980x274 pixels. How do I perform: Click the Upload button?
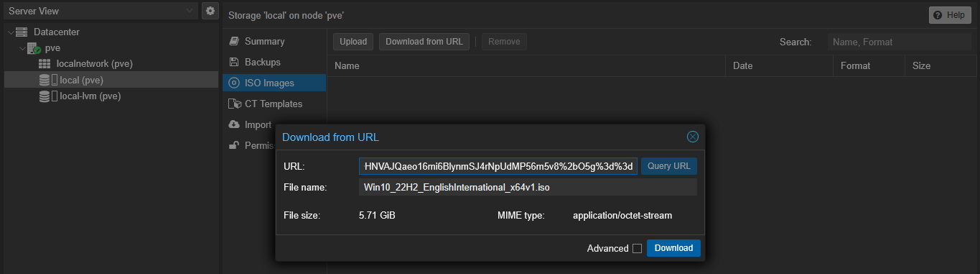[x=353, y=42]
